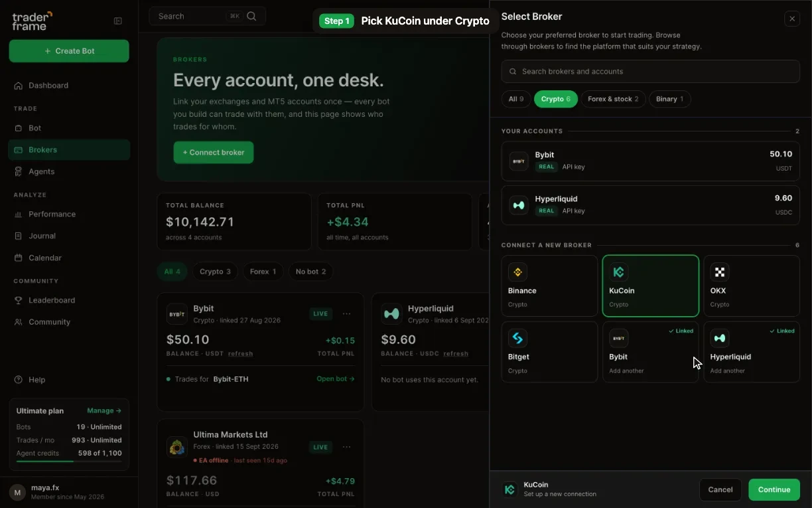Click the Dashboard sidebar icon

tap(19, 85)
